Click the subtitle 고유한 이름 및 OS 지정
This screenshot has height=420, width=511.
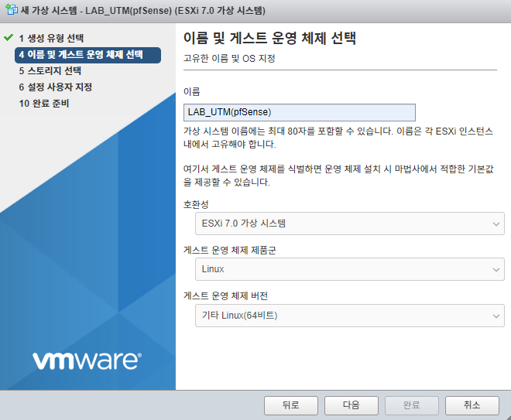pyautogui.click(x=229, y=59)
